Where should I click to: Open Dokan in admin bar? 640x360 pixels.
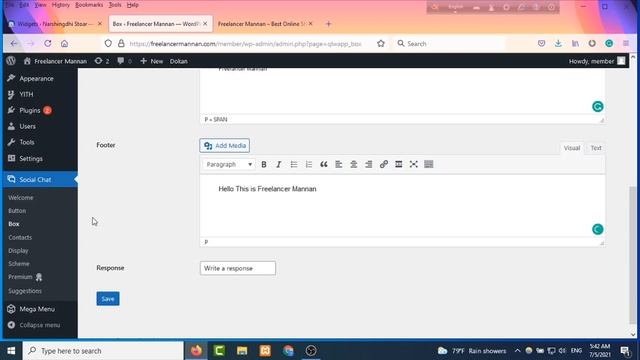tap(179, 61)
